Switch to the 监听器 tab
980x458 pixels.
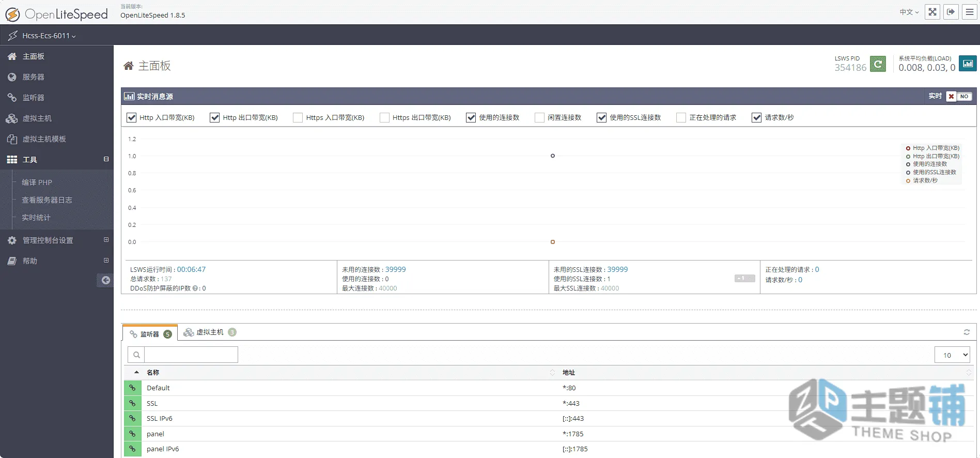coord(150,333)
